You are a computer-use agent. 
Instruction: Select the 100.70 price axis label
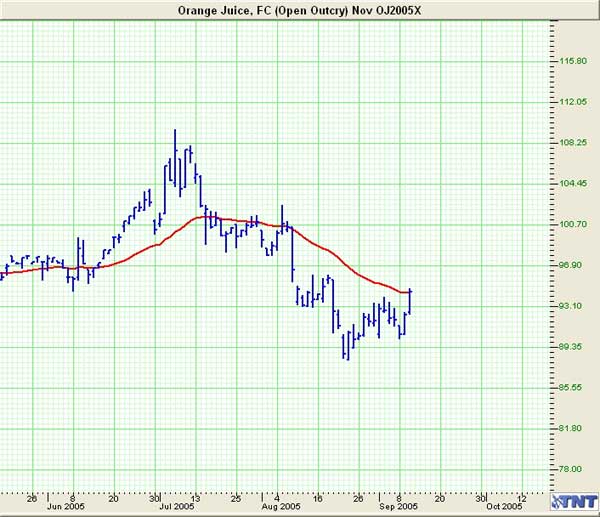click(x=573, y=224)
